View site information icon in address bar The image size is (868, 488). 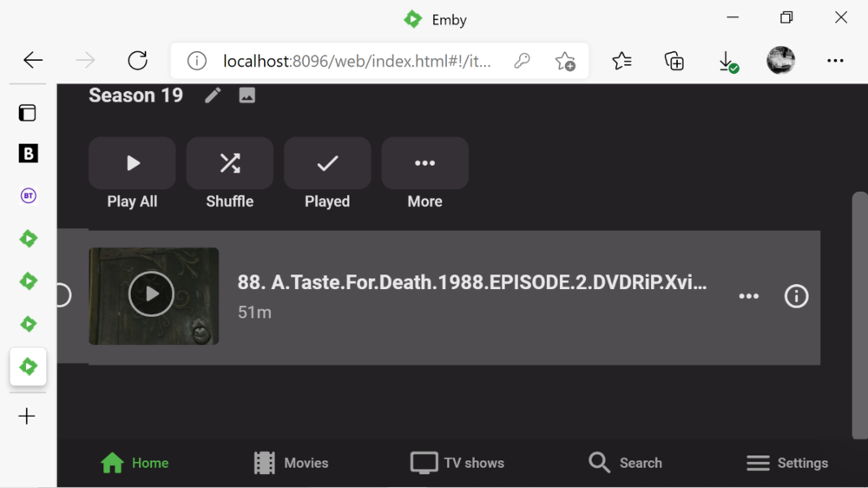click(196, 61)
